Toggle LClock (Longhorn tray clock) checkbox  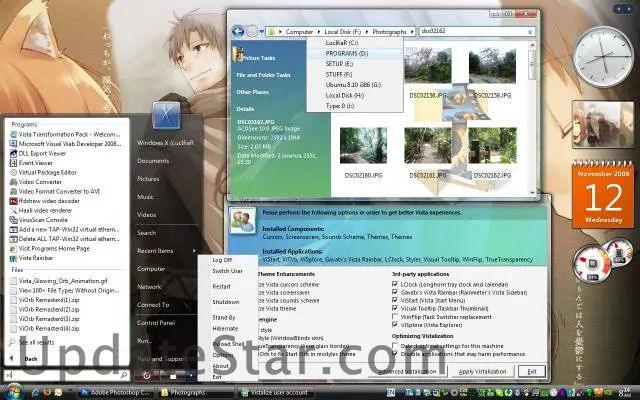click(x=395, y=284)
